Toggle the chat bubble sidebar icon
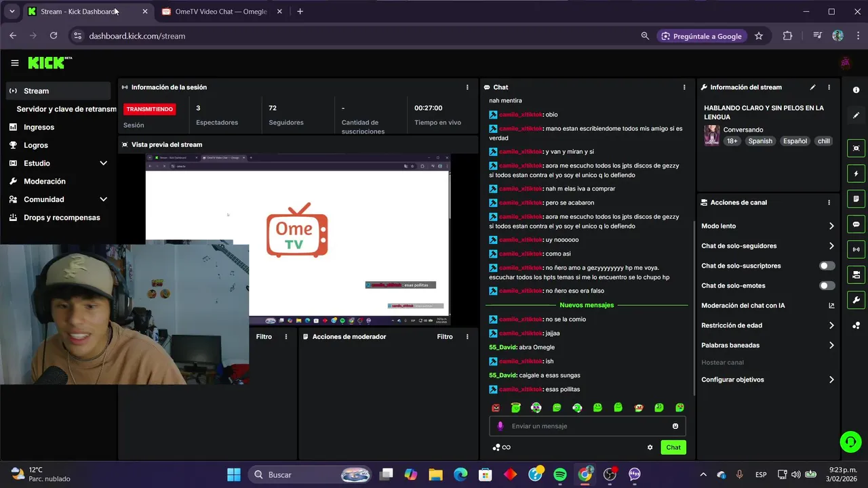868x488 pixels. [x=856, y=224]
